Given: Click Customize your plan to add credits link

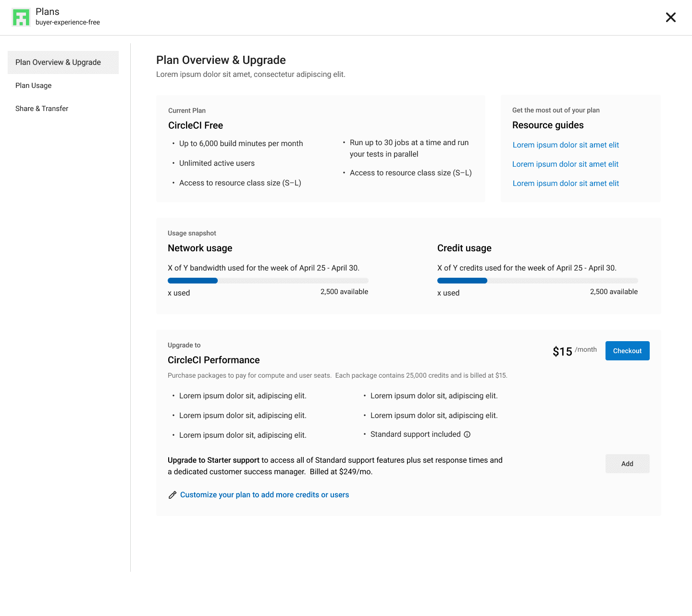Looking at the screenshot, I should click(264, 495).
